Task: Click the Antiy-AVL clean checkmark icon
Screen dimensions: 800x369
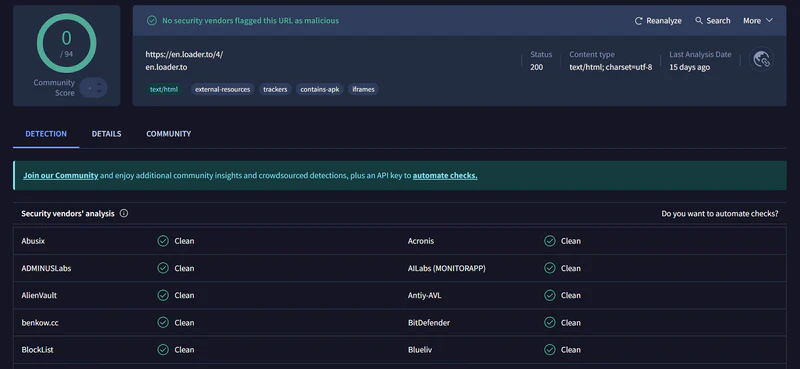Action: click(549, 295)
